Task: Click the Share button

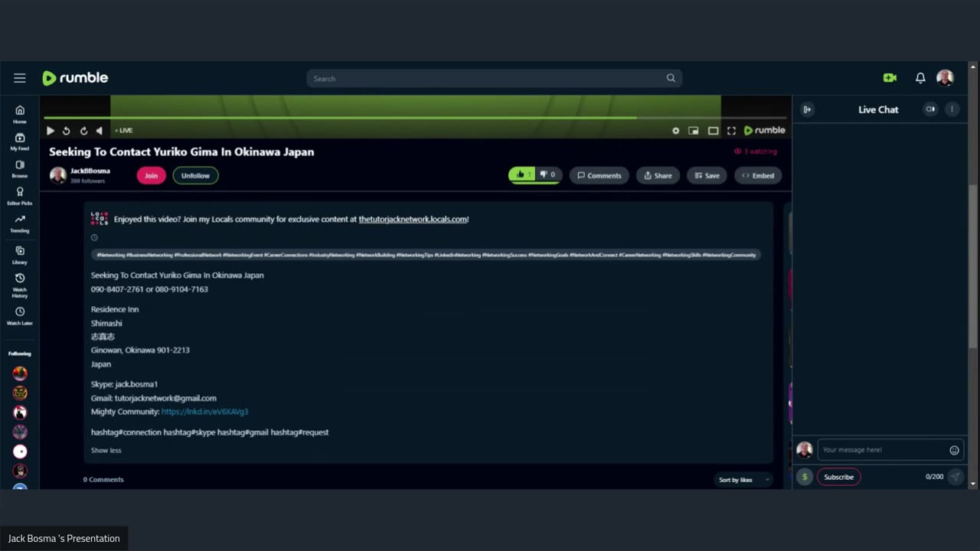Action: (x=658, y=175)
